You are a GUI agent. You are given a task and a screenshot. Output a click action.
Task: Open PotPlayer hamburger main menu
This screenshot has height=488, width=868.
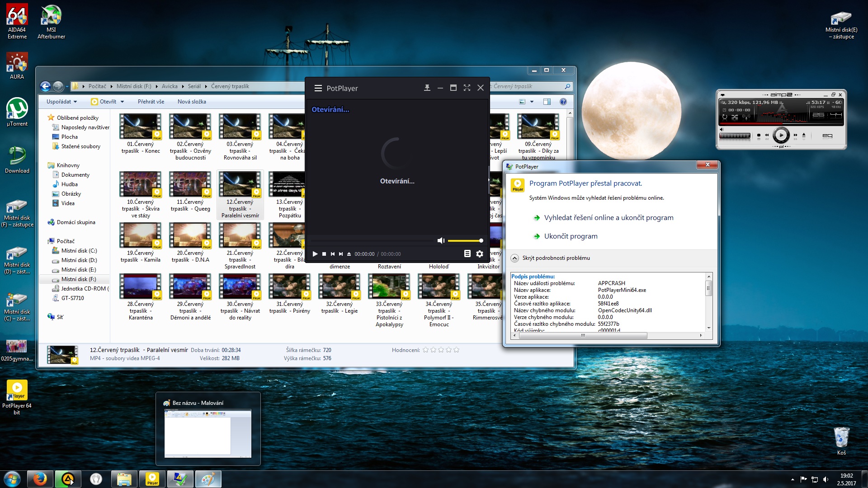point(318,88)
